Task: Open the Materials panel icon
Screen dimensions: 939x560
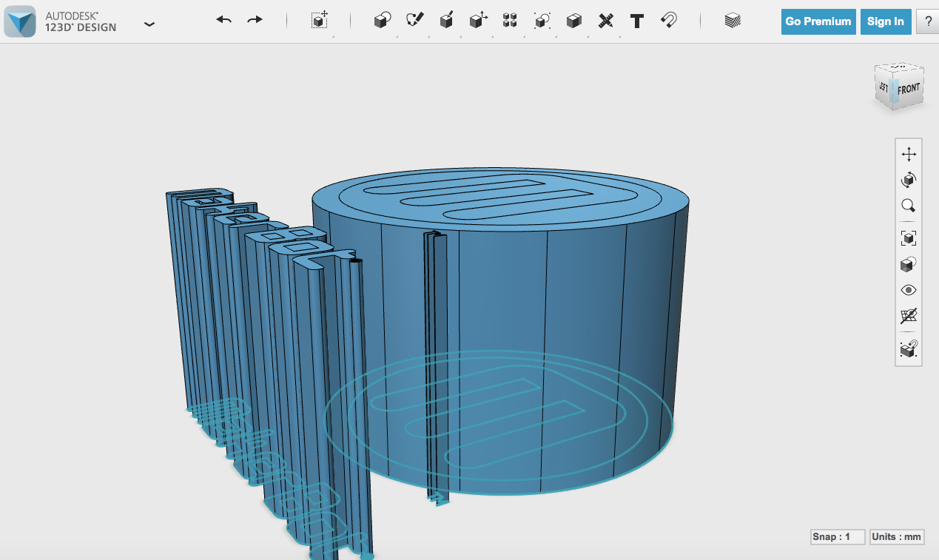Action: click(733, 21)
